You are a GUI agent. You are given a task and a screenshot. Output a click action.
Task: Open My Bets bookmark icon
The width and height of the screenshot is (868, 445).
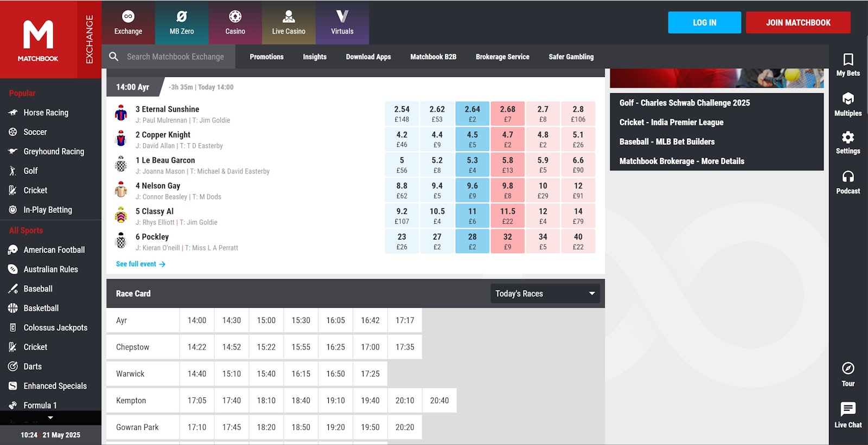pos(848,60)
